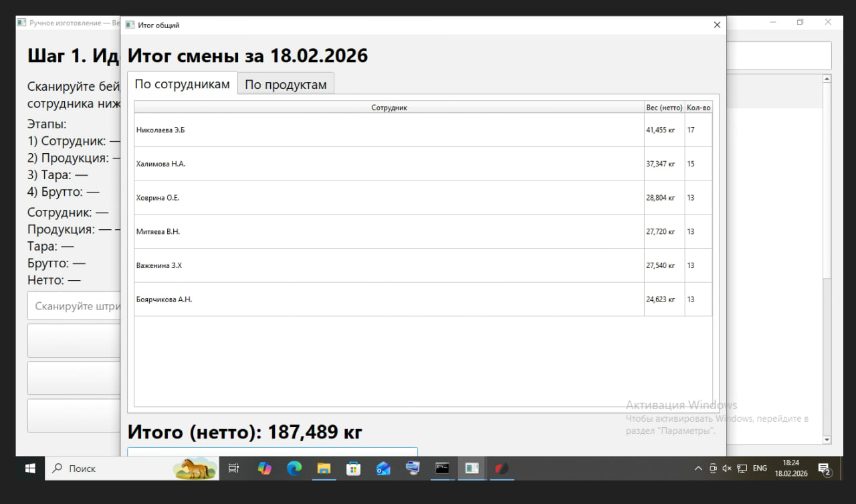The height and width of the screenshot is (504, 856).
Task: Open the network icon in system tray
Action: (742, 469)
